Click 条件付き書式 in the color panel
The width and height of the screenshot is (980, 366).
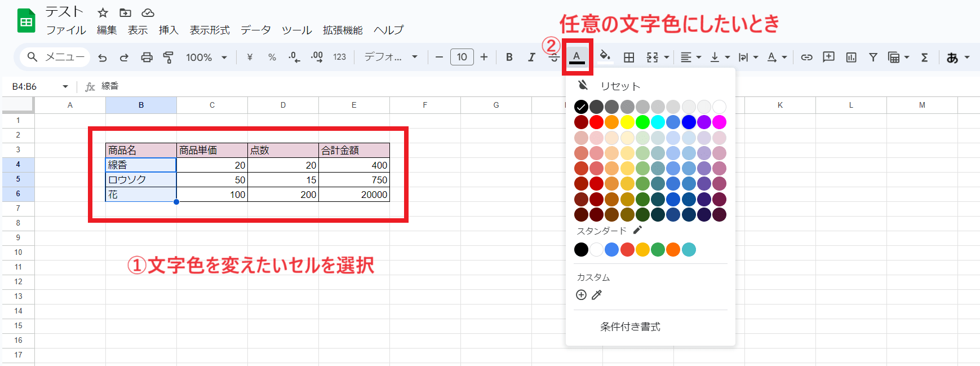click(x=630, y=327)
